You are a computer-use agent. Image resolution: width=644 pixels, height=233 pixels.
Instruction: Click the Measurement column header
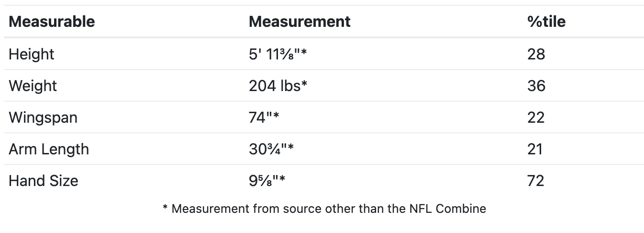[x=300, y=22]
